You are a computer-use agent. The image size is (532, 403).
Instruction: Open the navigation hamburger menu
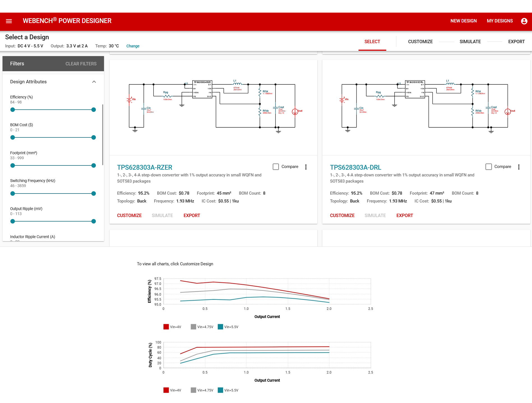pyautogui.click(x=8, y=21)
